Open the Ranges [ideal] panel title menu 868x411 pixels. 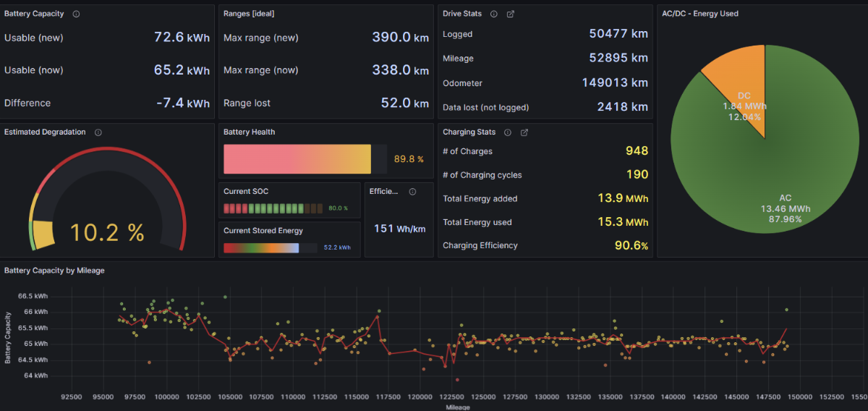click(249, 14)
